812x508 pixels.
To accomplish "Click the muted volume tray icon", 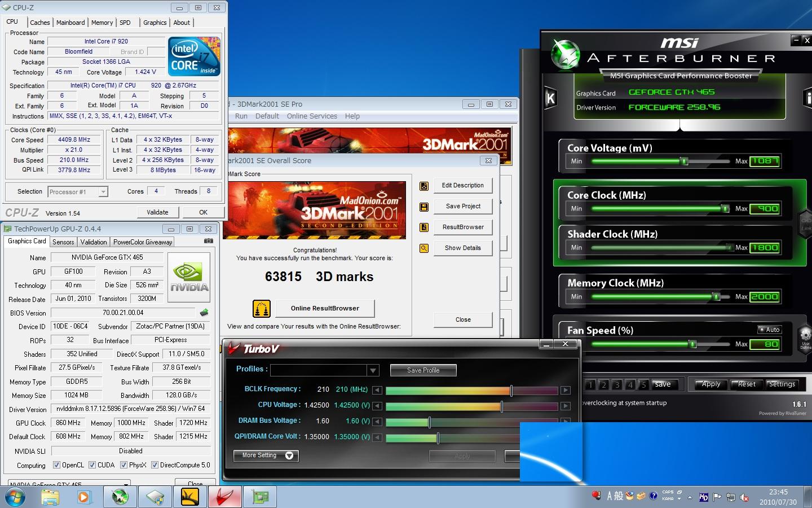I will click(744, 497).
